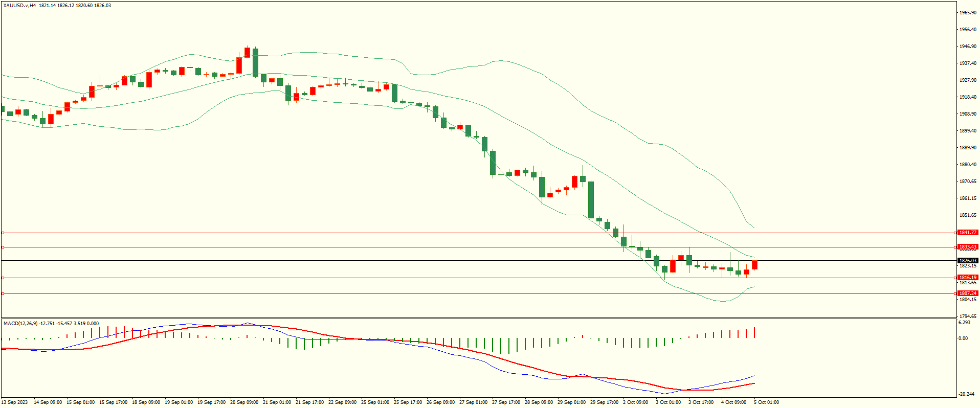Image resolution: width=980 pixels, height=408 pixels.
Task: Grab the left handle of the 1841.77 line
Action: tap(3, 233)
